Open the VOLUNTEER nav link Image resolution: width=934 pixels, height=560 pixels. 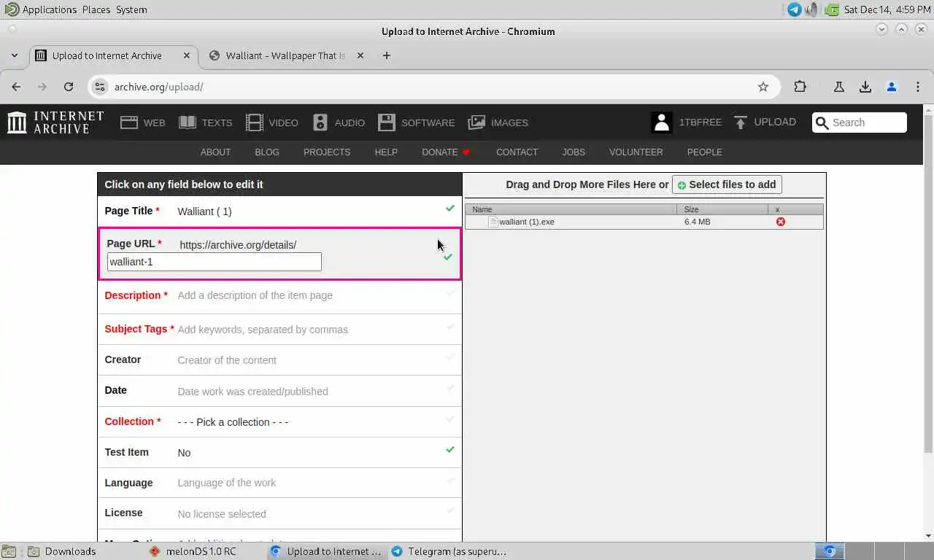[636, 152]
